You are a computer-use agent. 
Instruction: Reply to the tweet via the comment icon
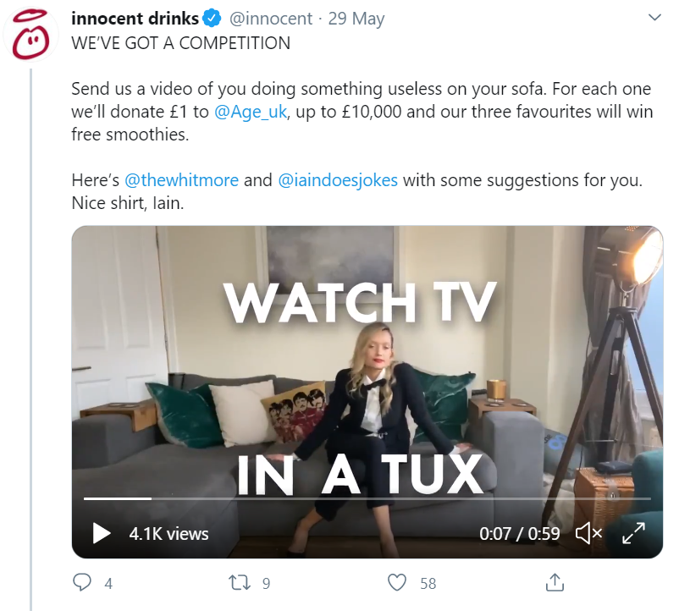pos(82,583)
